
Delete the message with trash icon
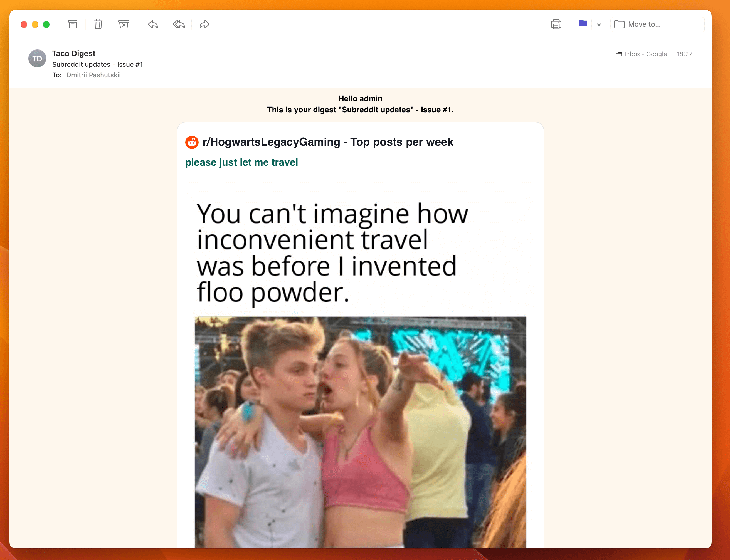click(98, 24)
